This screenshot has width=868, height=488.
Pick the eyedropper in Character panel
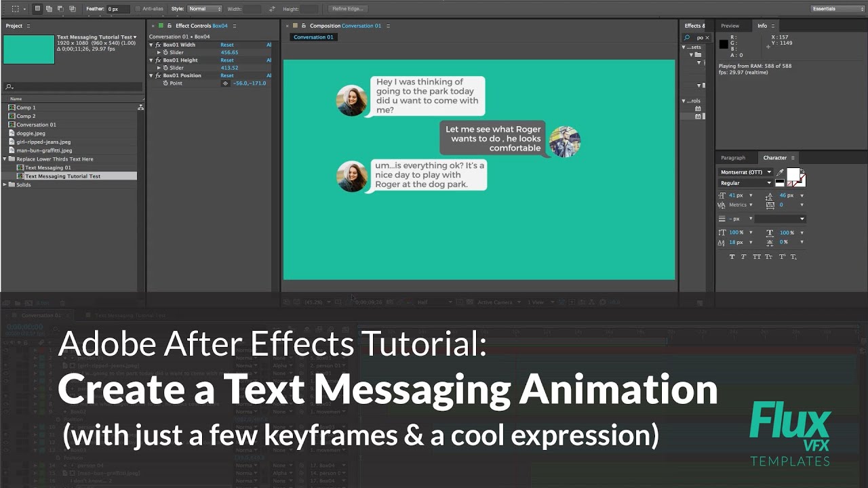click(780, 173)
